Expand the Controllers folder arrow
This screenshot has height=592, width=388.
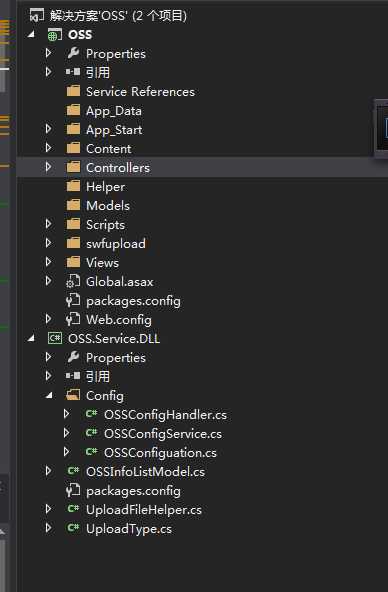tap(48, 167)
